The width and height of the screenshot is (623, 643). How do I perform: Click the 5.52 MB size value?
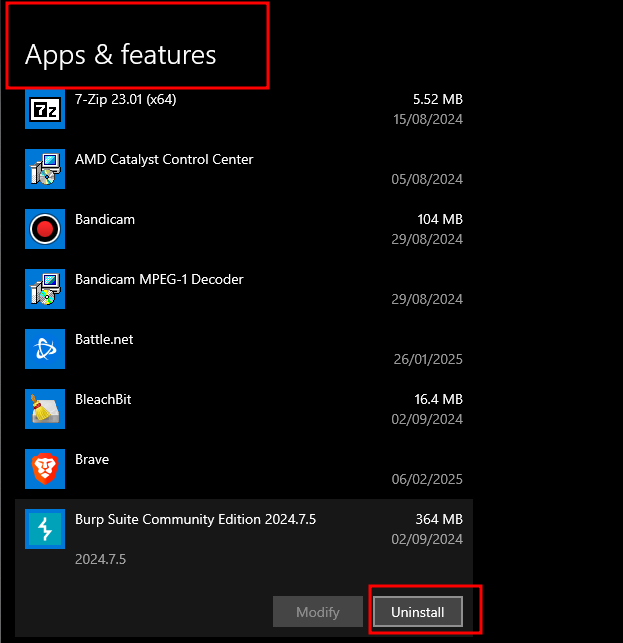(x=438, y=99)
